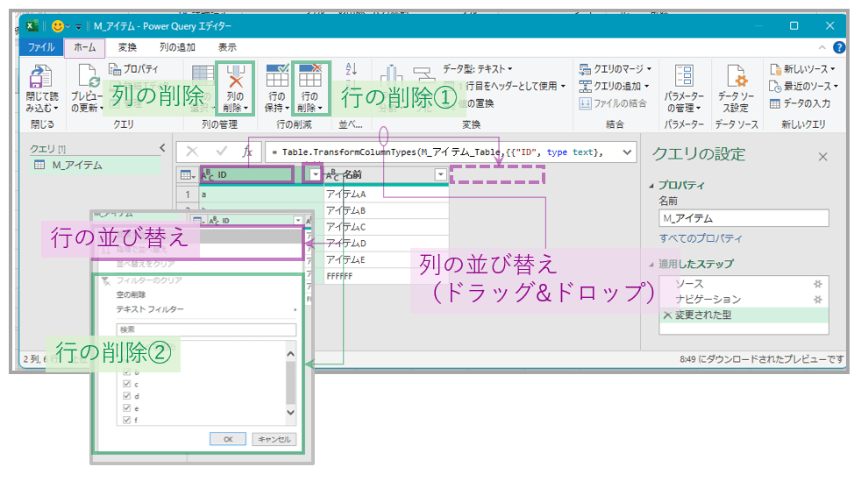Image resolution: width=868 pixels, height=481 pixels.
Task: Open the ID column filter dropdown arrow
Action: click(315, 175)
